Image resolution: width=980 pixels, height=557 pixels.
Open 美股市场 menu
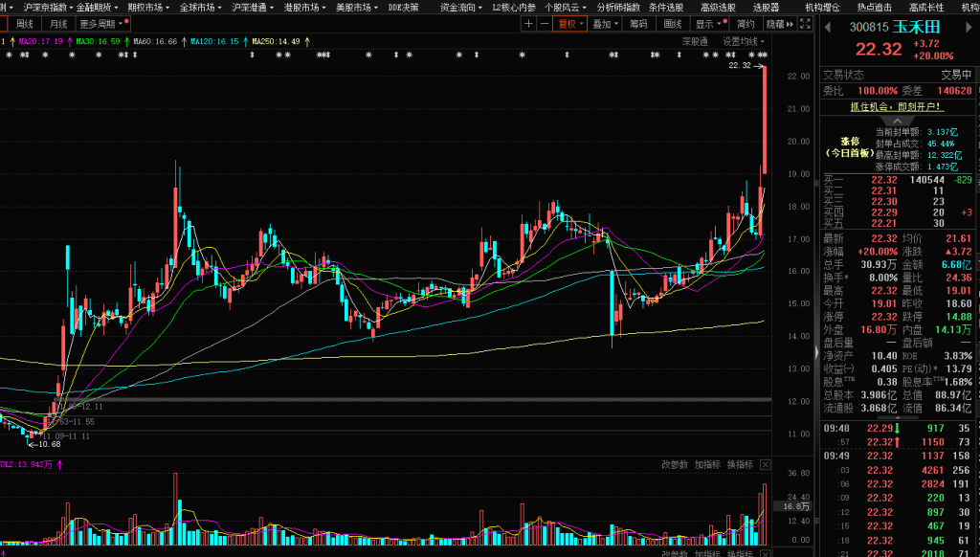coord(357,8)
